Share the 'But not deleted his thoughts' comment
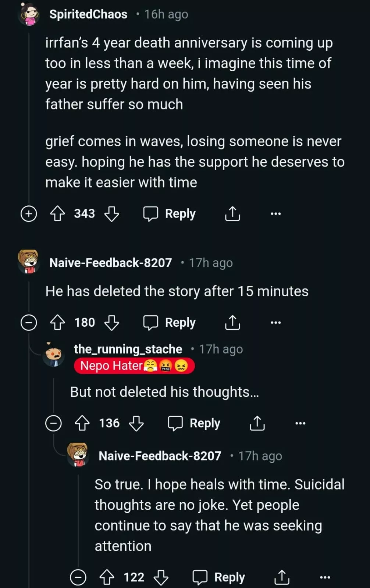The width and height of the screenshot is (370, 588). [257, 423]
